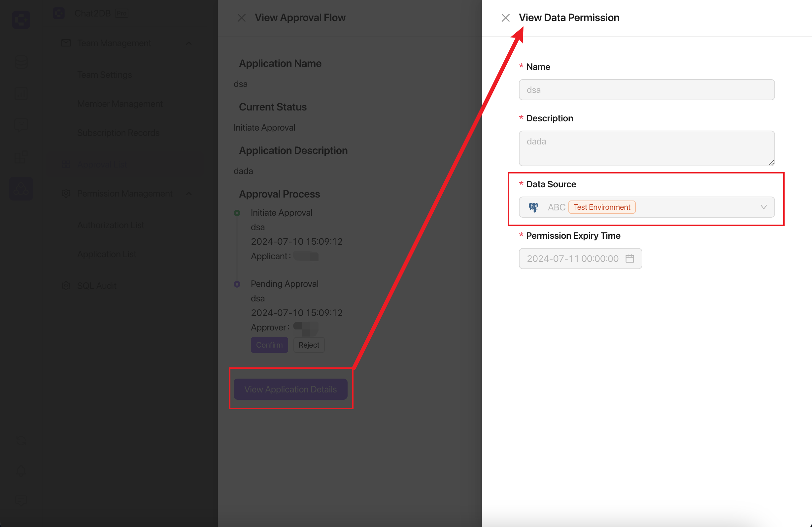Close the View Approval Flow panel
The width and height of the screenshot is (812, 527).
pyautogui.click(x=242, y=18)
